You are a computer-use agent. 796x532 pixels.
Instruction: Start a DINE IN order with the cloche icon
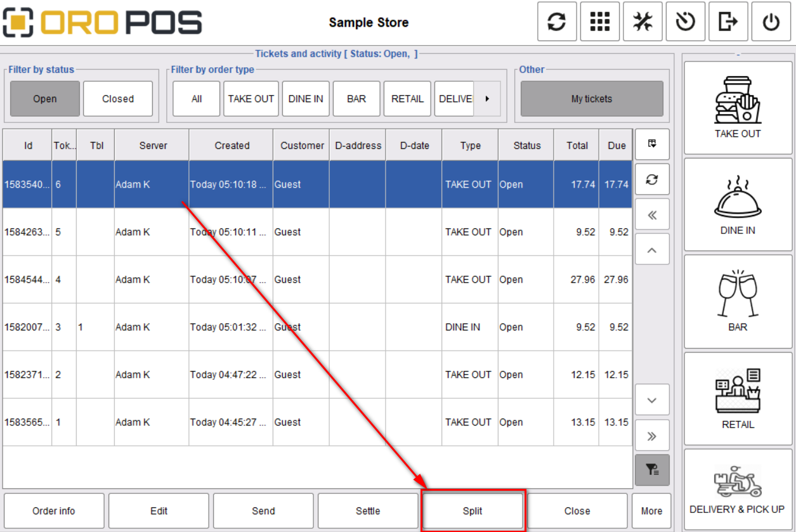[738, 204]
